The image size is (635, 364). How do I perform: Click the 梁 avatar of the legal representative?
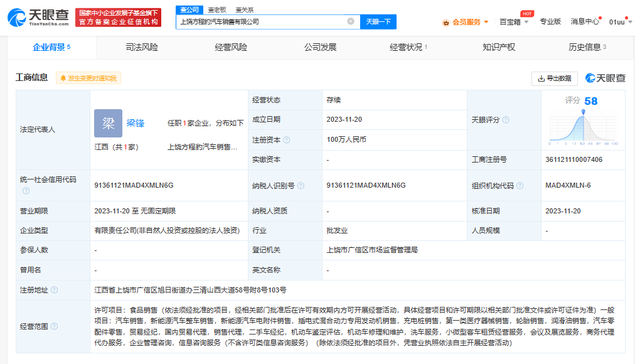point(108,124)
